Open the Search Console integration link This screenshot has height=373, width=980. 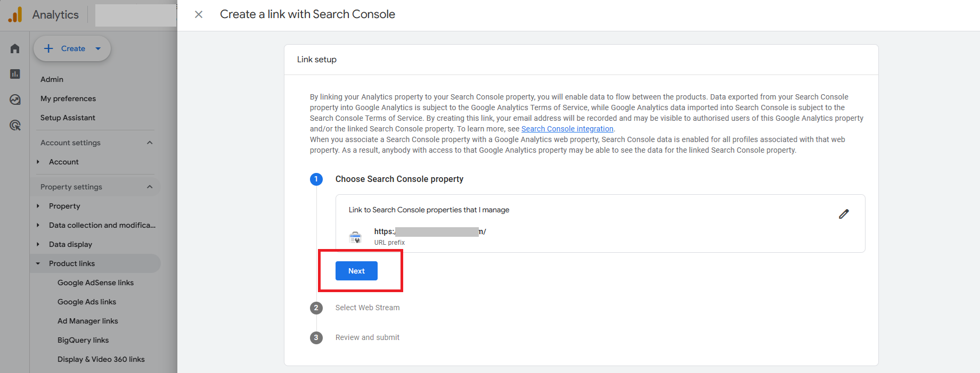pyautogui.click(x=567, y=129)
